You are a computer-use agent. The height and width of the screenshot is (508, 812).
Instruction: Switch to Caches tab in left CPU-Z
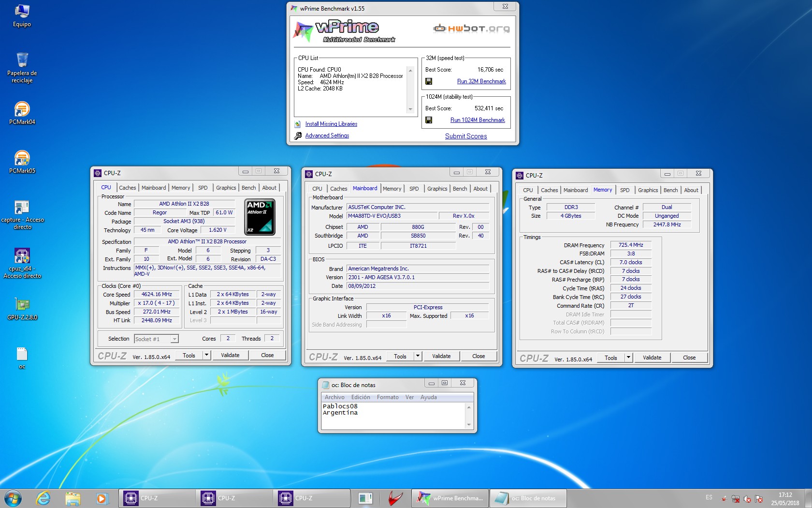point(128,188)
